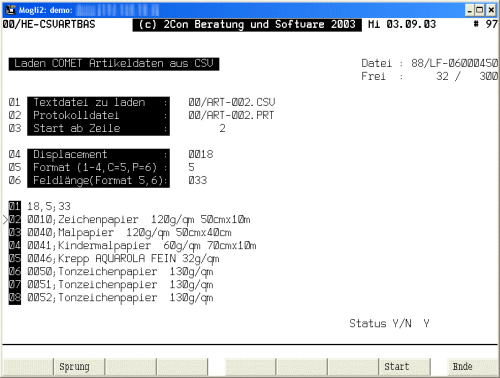Click '(c) 2Con Beratung und Software 2003' banner
Screen dimensions: 500x378
coord(247,25)
